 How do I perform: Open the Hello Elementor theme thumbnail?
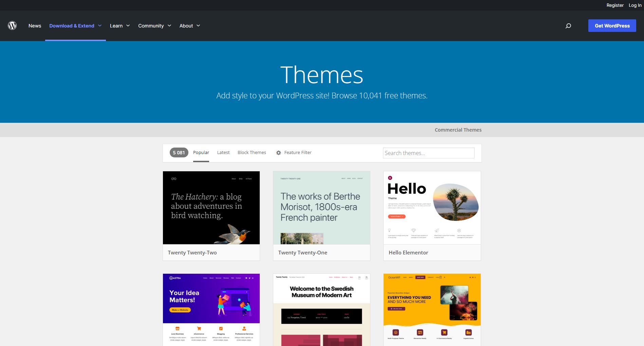click(x=432, y=208)
